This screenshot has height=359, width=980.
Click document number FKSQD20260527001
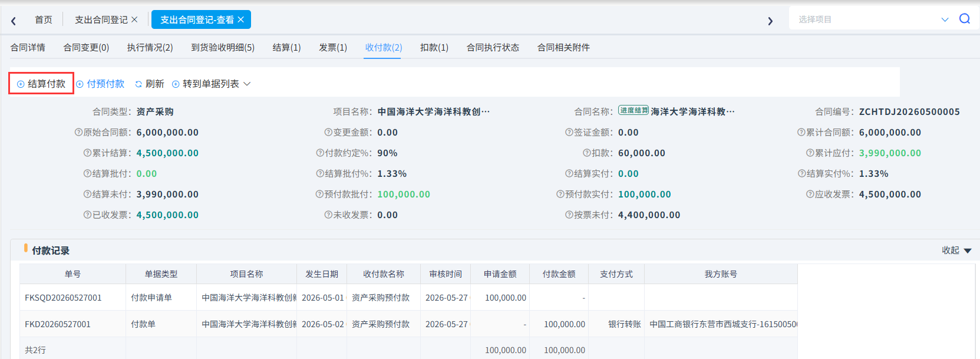63,298
